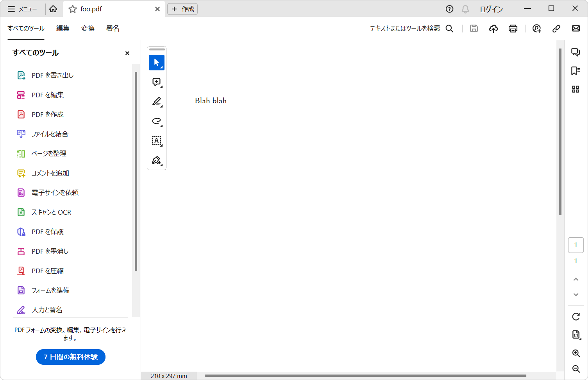Open the page thumbnails grid icon
Viewport: 588px width, 380px height.
point(575,90)
